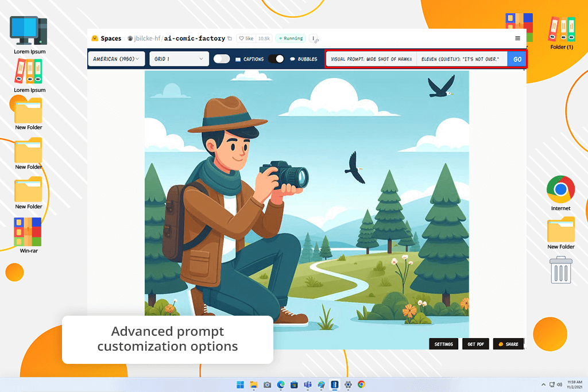Viewport: 588px width, 392px height.
Task: Open the hamburger menu in Spaces header
Action: (x=517, y=38)
